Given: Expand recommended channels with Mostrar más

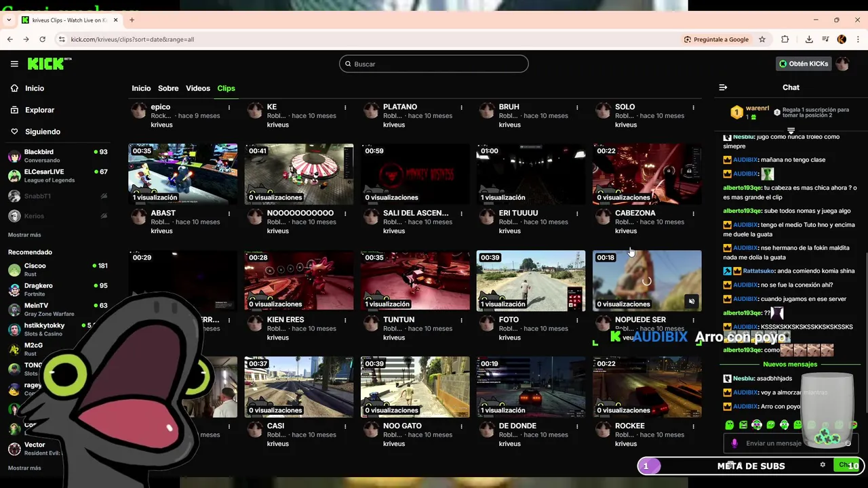Looking at the screenshot, I should pyautogui.click(x=24, y=468).
